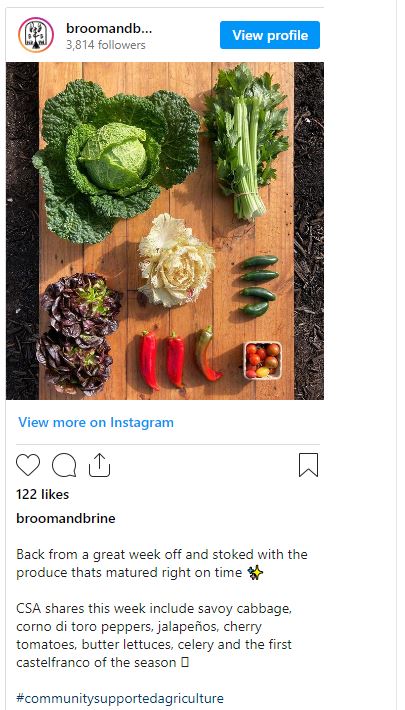Viewport: 405px width, 710px height.
Task: Share the post using the upload arrow icon
Action: pyautogui.click(x=100, y=465)
